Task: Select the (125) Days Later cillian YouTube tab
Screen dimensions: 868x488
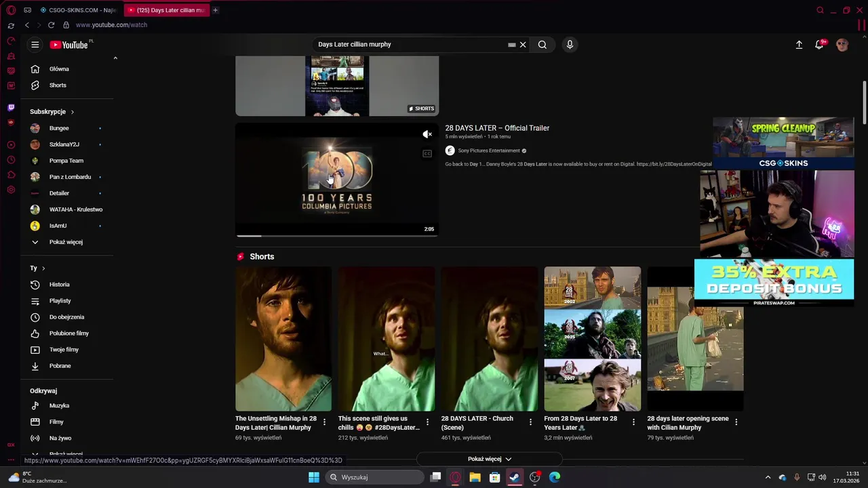Action: 166,10
